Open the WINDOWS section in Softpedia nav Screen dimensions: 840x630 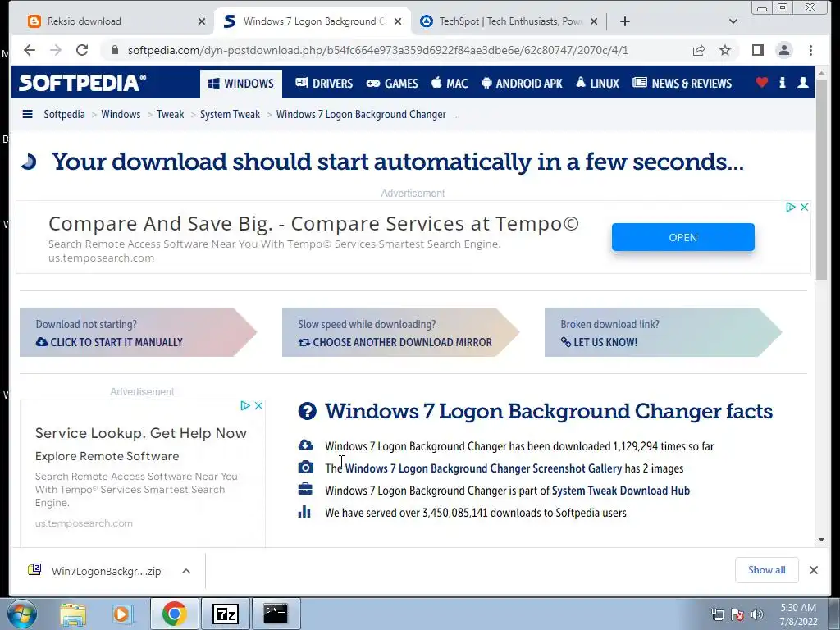coord(240,84)
